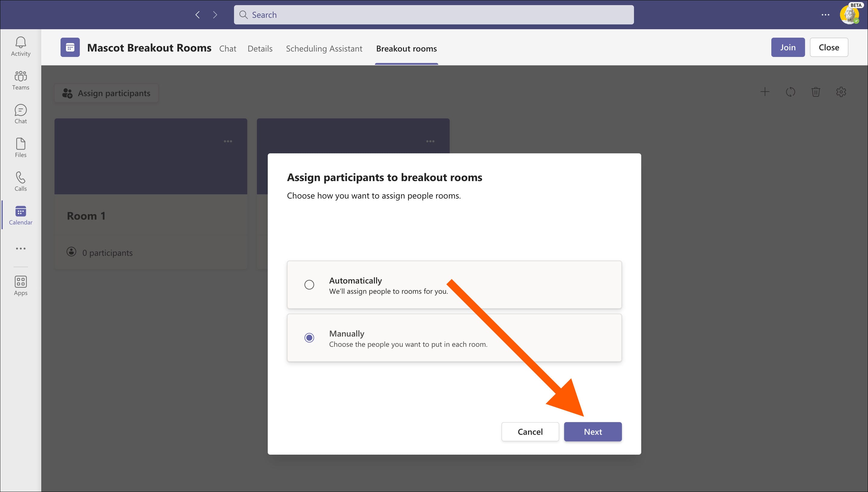
Task: Click the Next button
Action: 592,431
